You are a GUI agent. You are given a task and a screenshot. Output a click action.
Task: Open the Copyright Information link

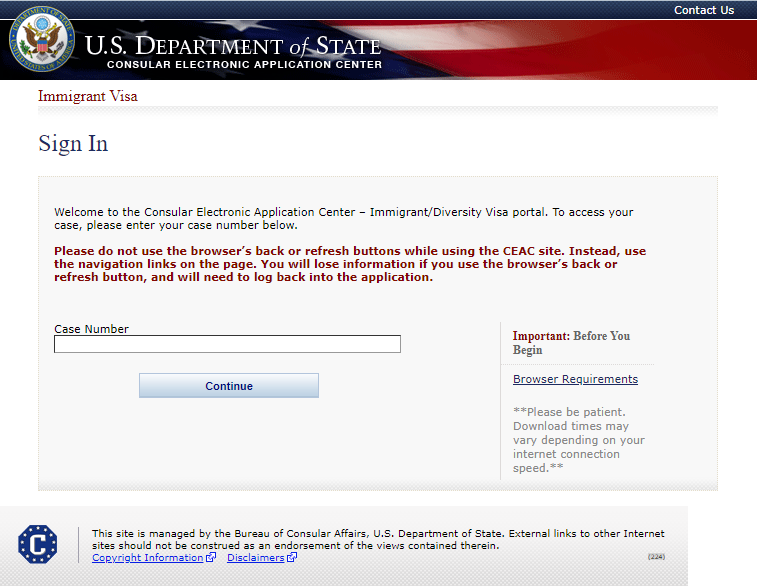point(148,558)
